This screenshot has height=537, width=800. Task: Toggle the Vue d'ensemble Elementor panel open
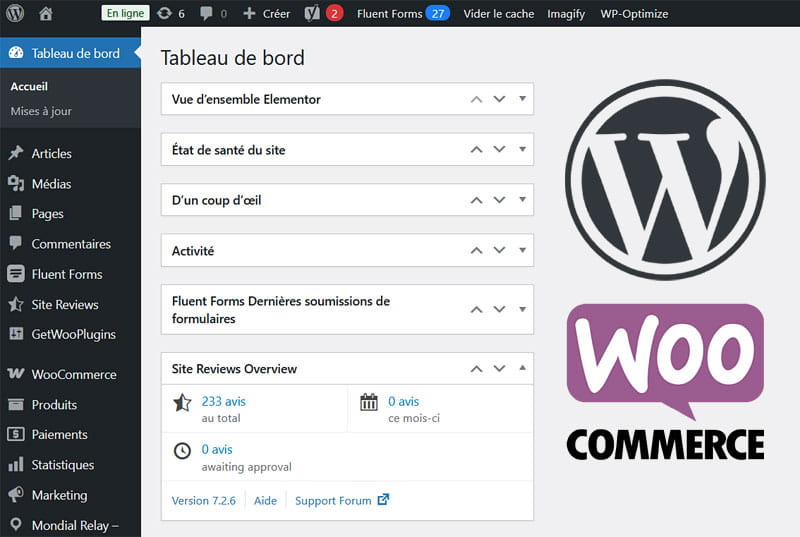click(x=522, y=98)
